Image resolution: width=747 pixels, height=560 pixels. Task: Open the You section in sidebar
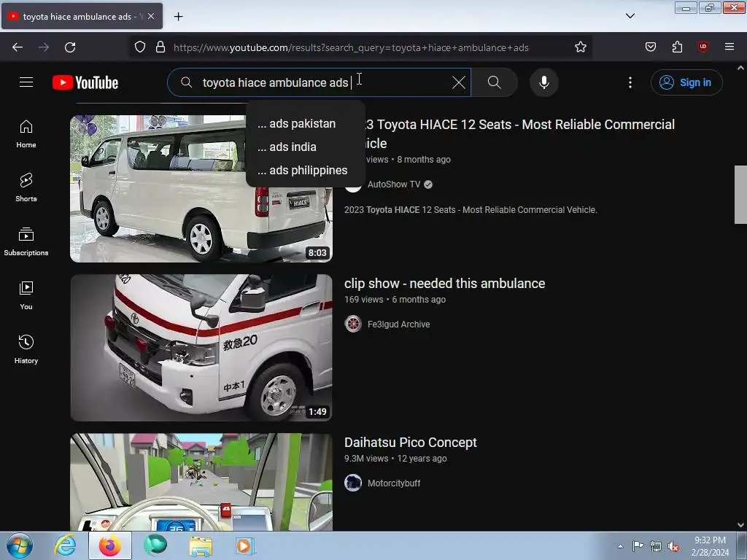coord(26,296)
